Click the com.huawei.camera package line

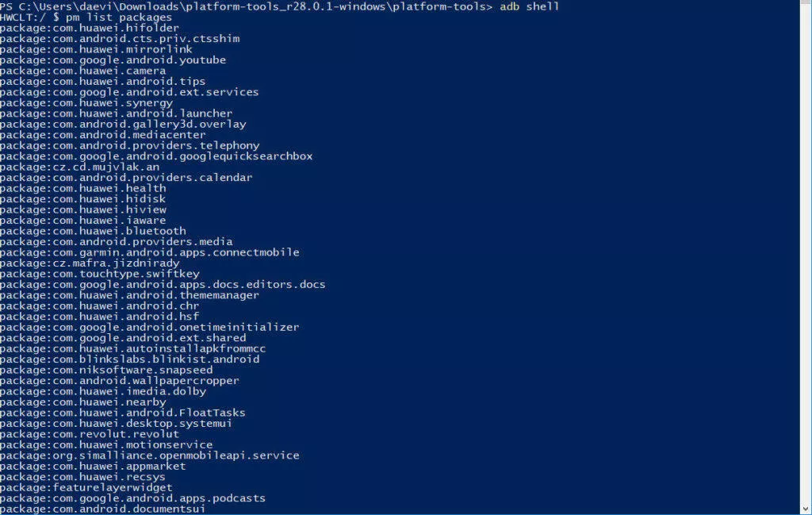click(82, 71)
